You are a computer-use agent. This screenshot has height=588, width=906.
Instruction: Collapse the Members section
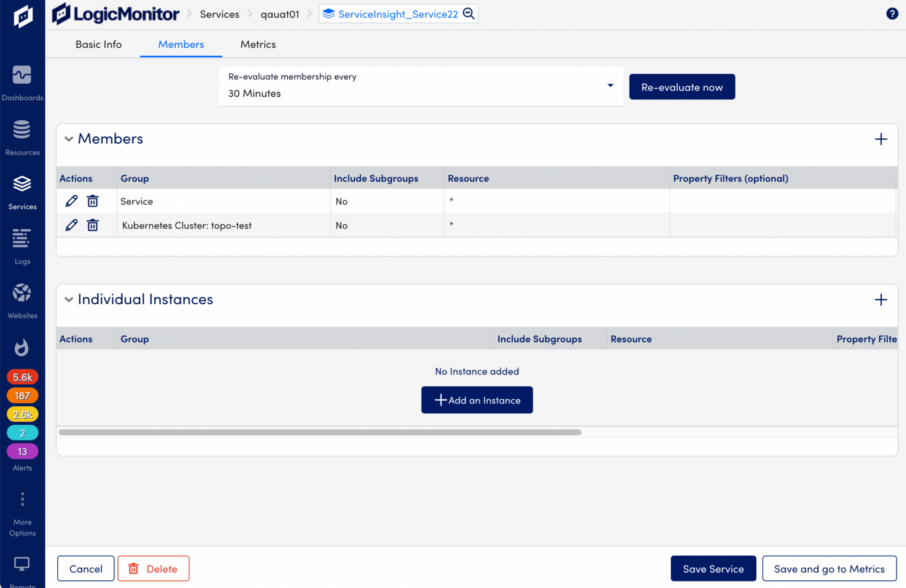pos(69,139)
